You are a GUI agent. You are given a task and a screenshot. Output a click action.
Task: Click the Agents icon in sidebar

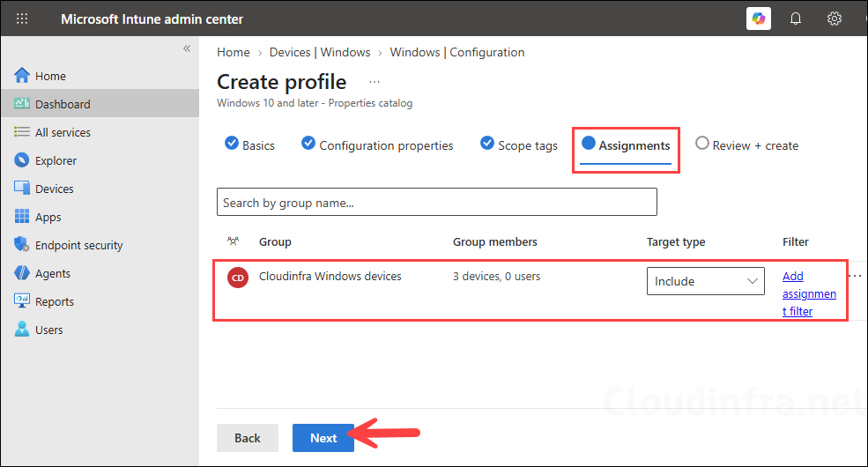[21, 273]
